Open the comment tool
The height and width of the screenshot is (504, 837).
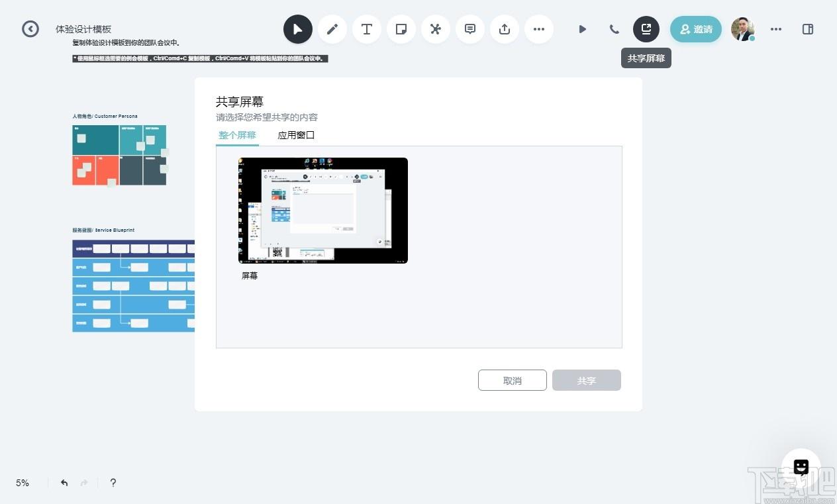point(470,29)
